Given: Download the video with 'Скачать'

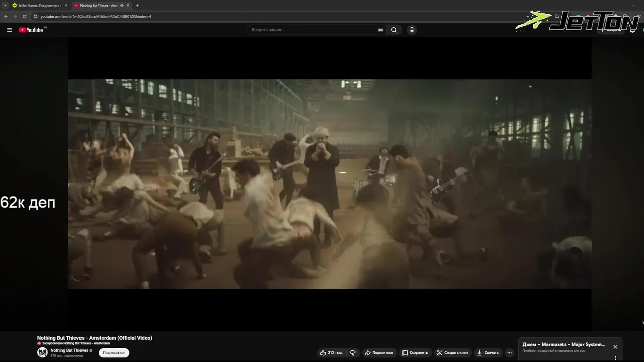Looking at the screenshot, I should click(x=488, y=353).
